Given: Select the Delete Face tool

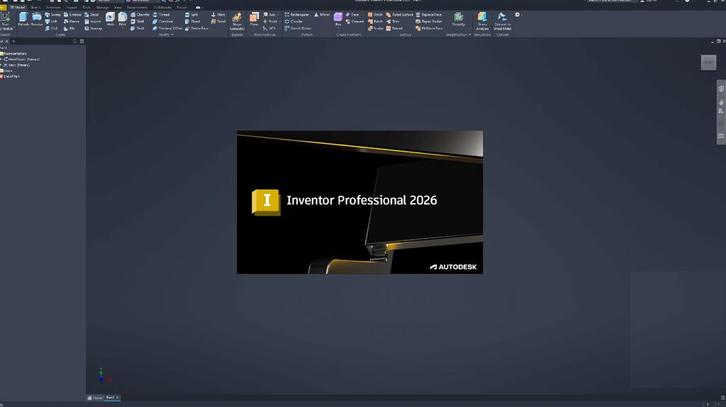Looking at the screenshot, I should 197,28.
